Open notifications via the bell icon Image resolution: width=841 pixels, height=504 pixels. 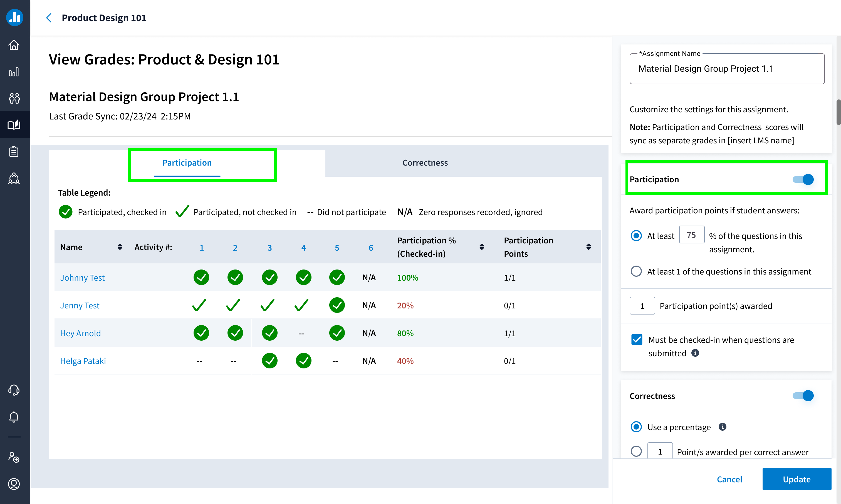point(14,417)
